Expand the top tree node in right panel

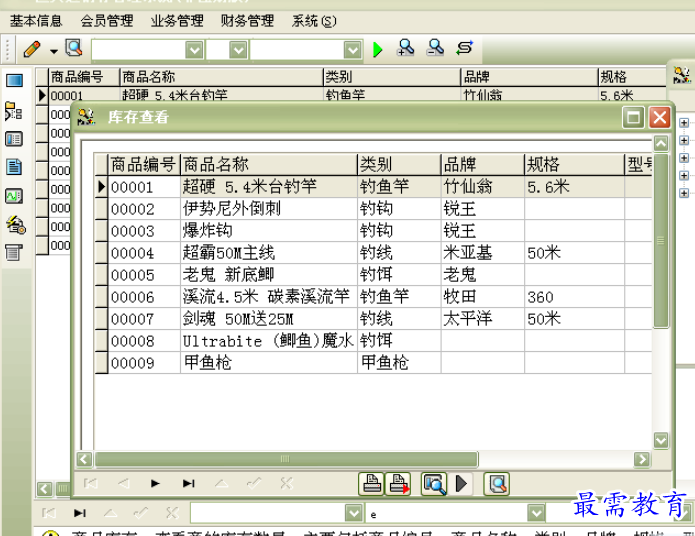click(684, 124)
